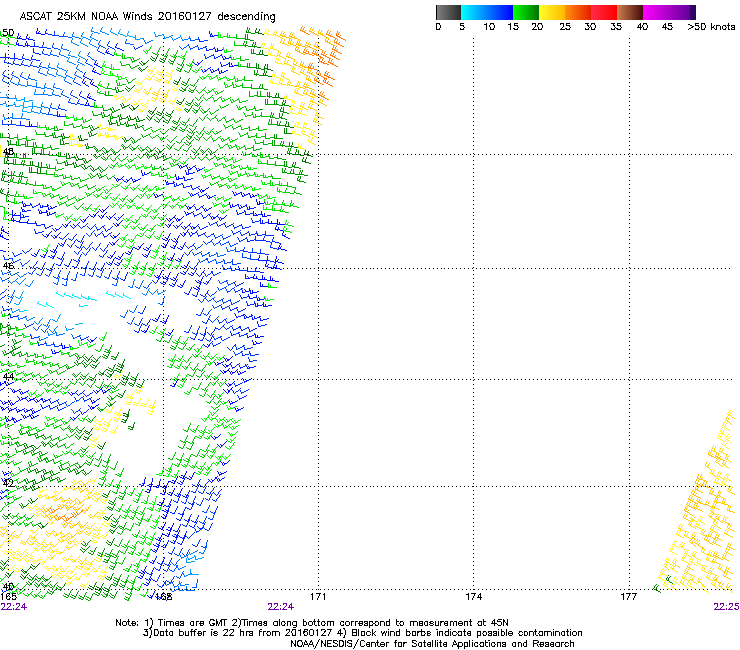Click the latitude label 48
The height and width of the screenshot is (650, 740).
click(8, 152)
